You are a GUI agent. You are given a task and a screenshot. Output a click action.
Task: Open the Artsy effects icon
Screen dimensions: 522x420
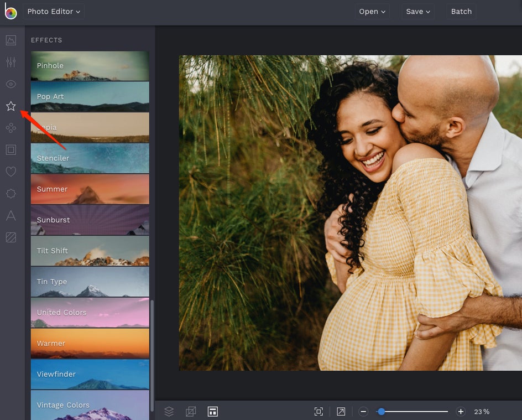pyautogui.click(x=11, y=128)
